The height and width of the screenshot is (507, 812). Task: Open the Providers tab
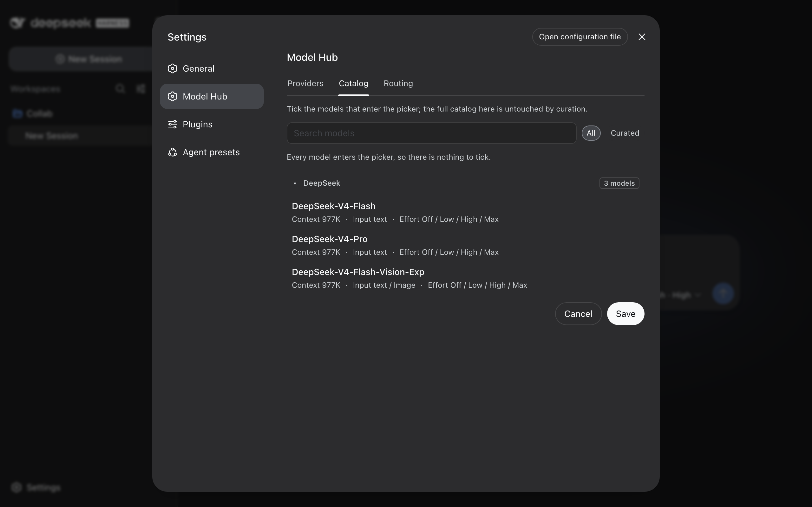[x=305, y=83]
